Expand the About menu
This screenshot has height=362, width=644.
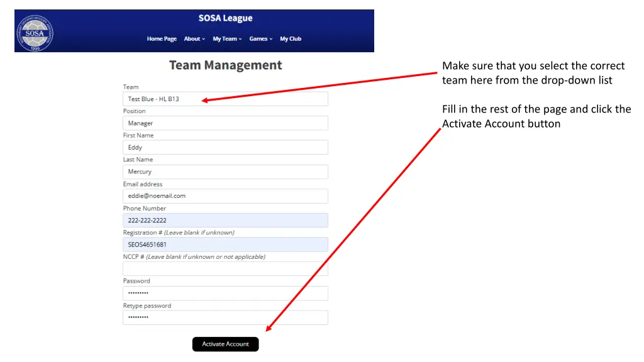[x=194, y=38]
